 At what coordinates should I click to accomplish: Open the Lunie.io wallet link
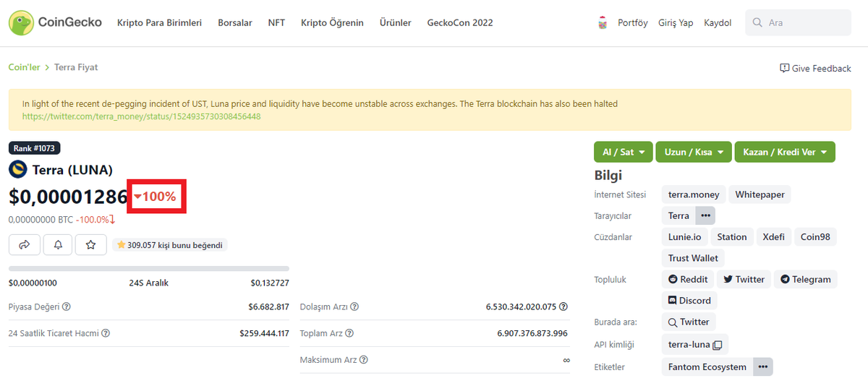click(x=684, y=237)
